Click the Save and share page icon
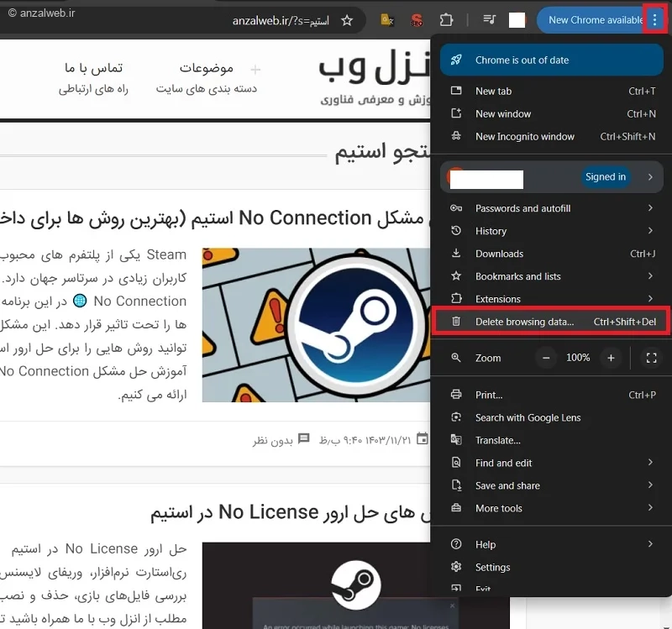The width and height of the screenshot is (672, 629). 456,485
